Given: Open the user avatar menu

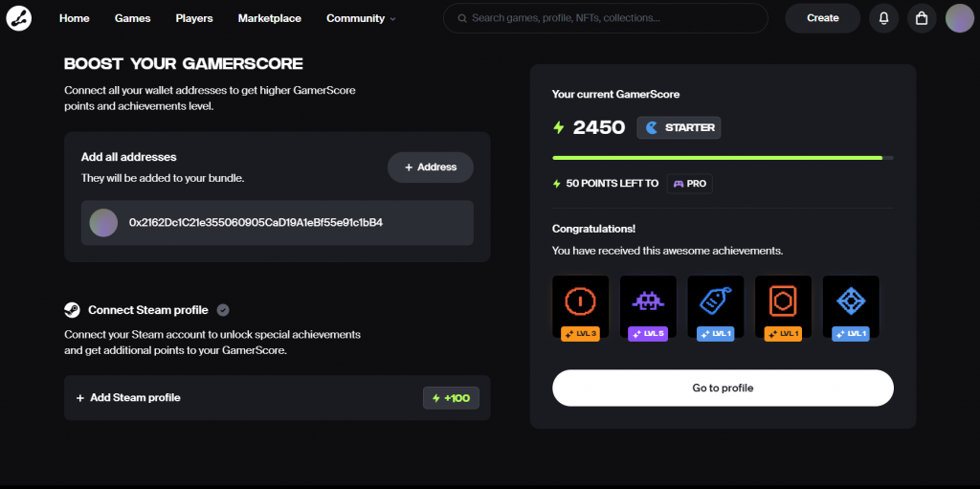Looking at the screenshot, I should click(x=959, y=18).
